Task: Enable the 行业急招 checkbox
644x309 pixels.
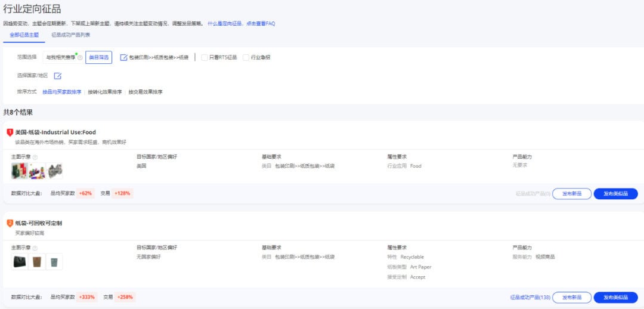Action: click(246, 57)
